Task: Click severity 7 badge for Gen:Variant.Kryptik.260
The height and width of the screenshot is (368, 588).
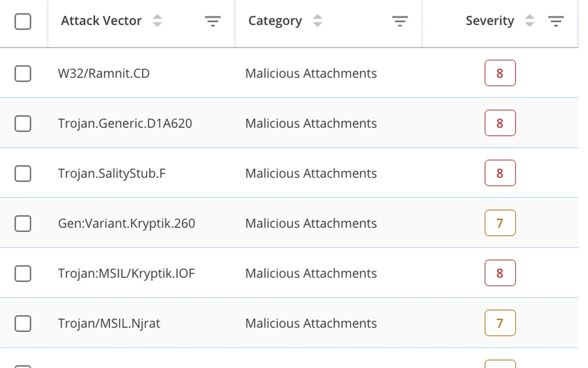Action: [x=500, y=223]
